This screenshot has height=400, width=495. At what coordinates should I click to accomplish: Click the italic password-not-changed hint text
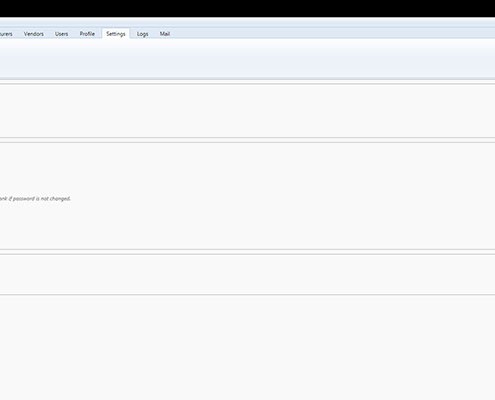[x=35, y=199]
